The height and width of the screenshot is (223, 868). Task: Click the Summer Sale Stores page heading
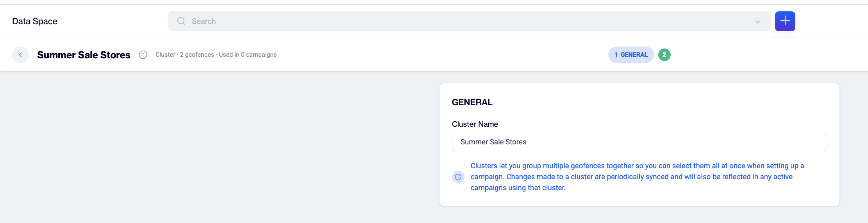pos(84,55)
